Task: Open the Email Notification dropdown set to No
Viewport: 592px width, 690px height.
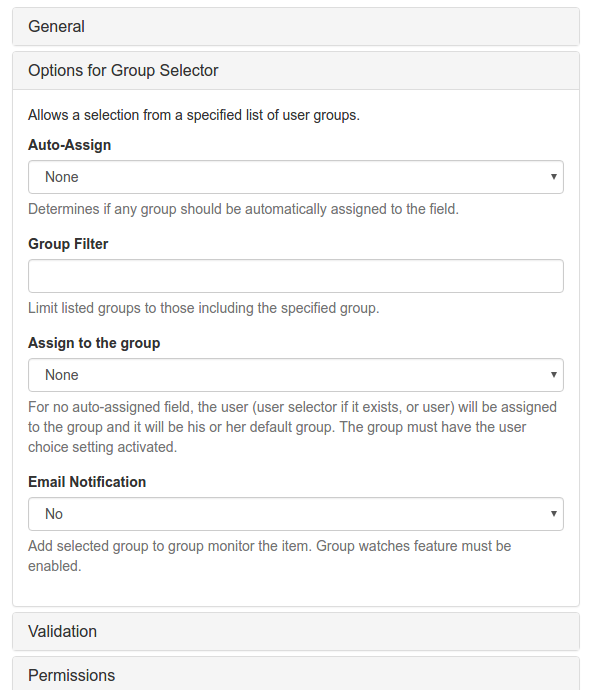Action: tap(296, 514)
